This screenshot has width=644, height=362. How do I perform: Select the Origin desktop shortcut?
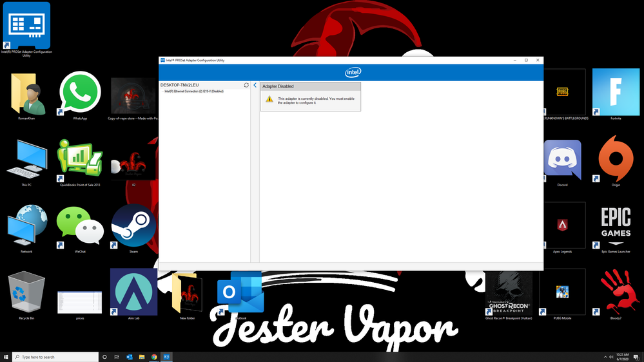pyautogui.click(x=616, y=161)
